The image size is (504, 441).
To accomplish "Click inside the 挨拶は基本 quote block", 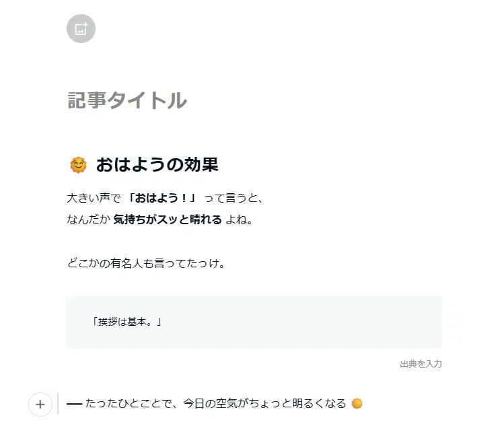I will click(127, 322).
